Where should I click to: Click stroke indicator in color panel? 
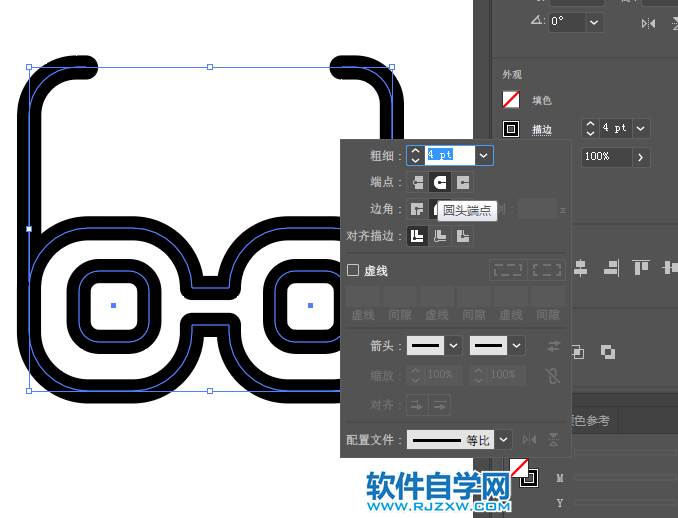[531, 479]
